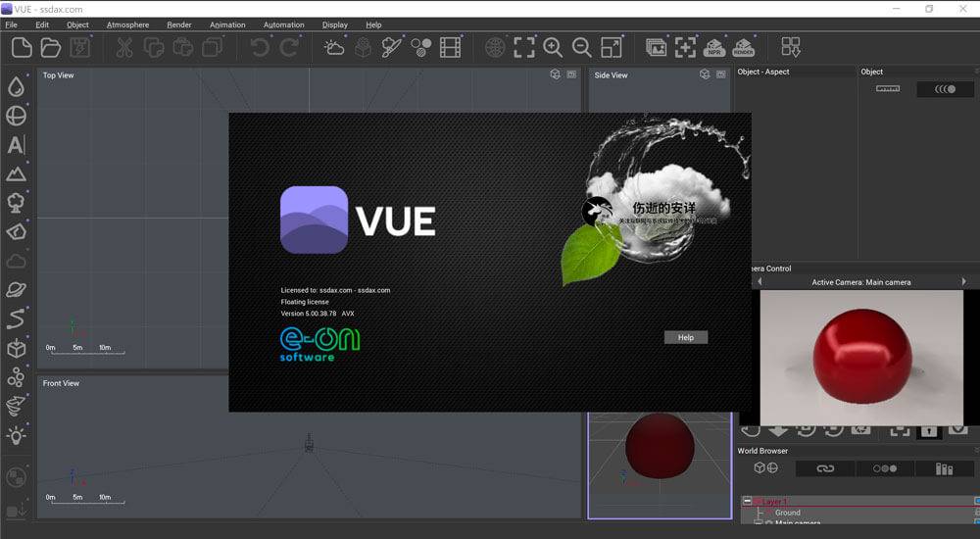The width and height of the screenshot is (980, 539).
Task: Select the light bulb tool
Action: [x=17, y=434]
